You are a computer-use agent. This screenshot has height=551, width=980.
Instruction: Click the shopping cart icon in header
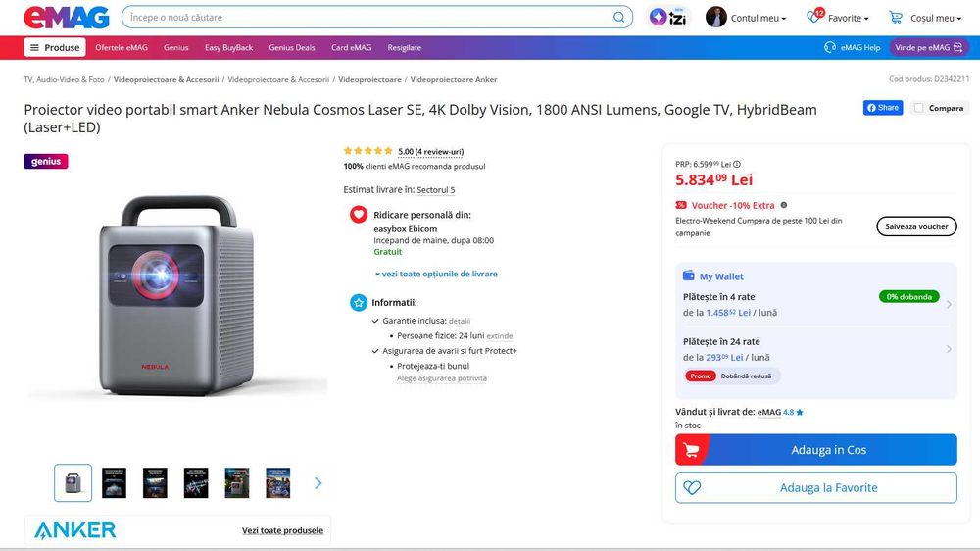tap(896, 17)
